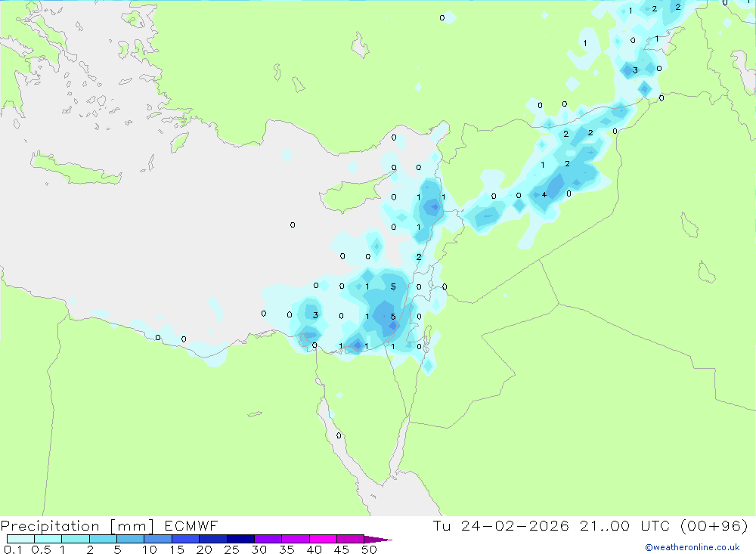Screen dimensions: 756x554
Task: Click the ©weatheronline.co.uk credit link
Action: pyautogui.click(x=692, y=547)
